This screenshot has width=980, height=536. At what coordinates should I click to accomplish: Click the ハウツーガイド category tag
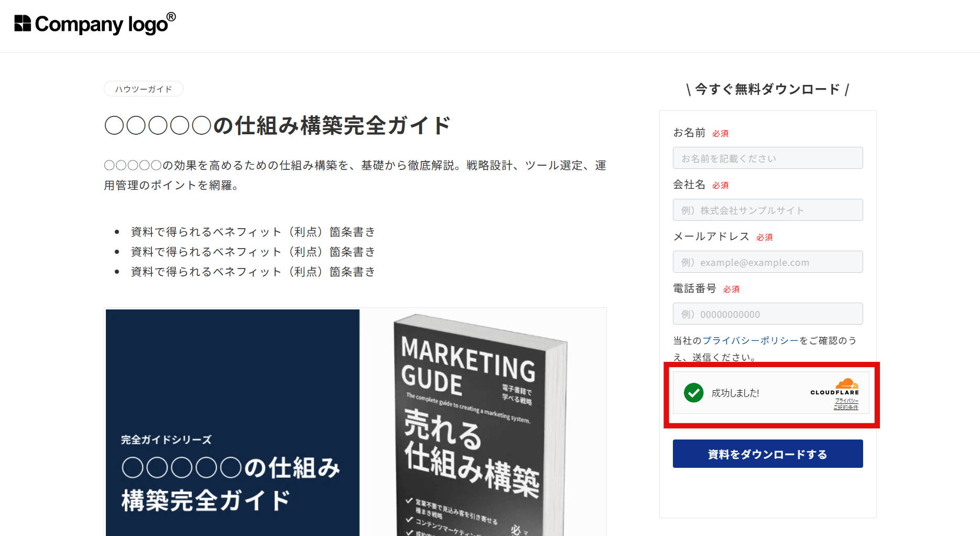pos(144,89)
